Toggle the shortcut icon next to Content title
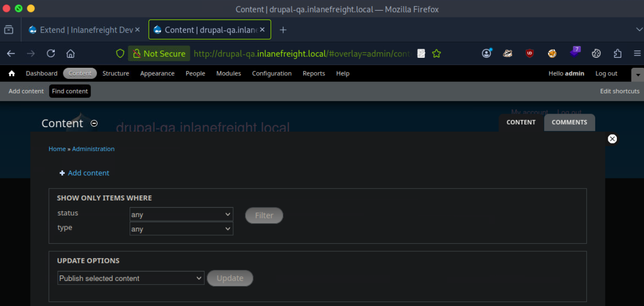 [94, 124]
